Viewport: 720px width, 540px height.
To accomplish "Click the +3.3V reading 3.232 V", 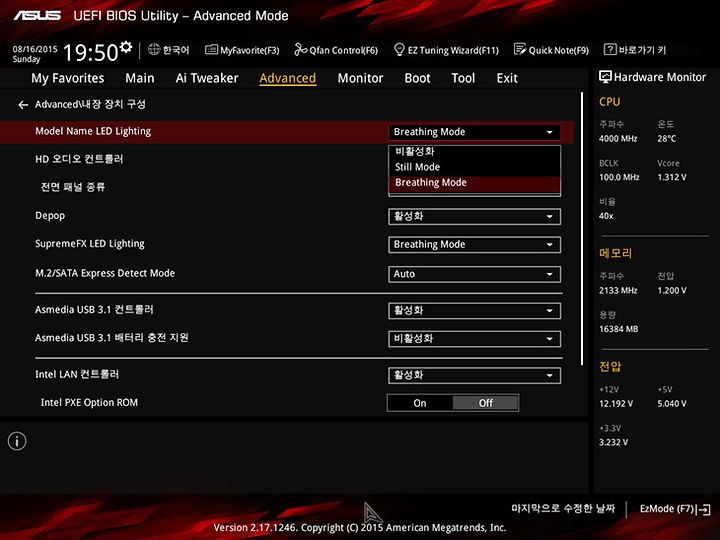I will pyautogui.click(x=613, y=443).
